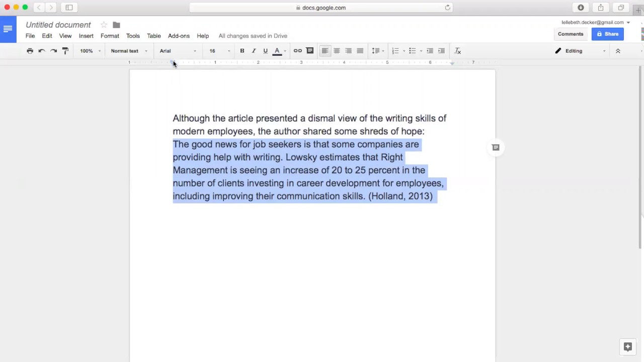Click the Print icon in toolbar
This screenshot has width=644, height=362.
click(x=30, y=51)
